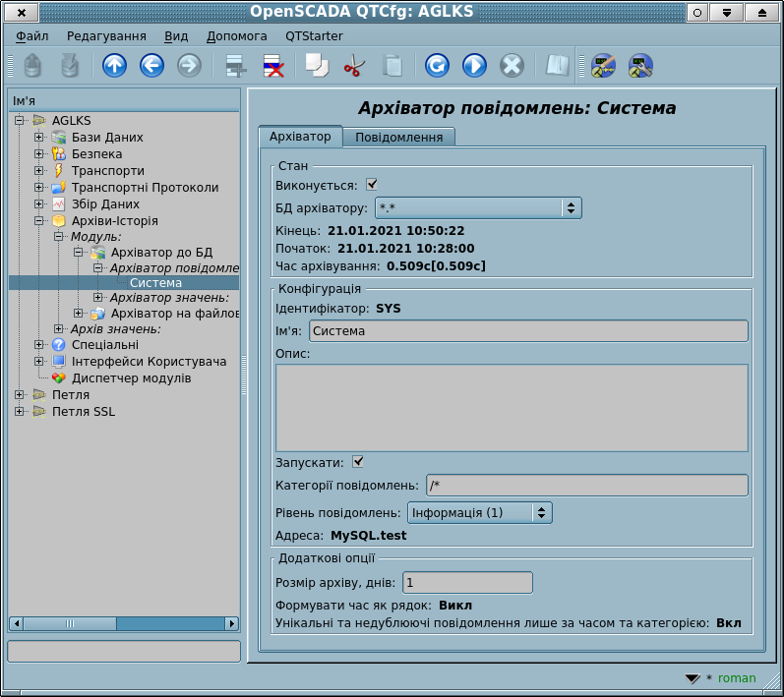The width and height of the screenshot is (784, 697).
Task: Open the 'QTStarter' menu
Action: point(314,35)
